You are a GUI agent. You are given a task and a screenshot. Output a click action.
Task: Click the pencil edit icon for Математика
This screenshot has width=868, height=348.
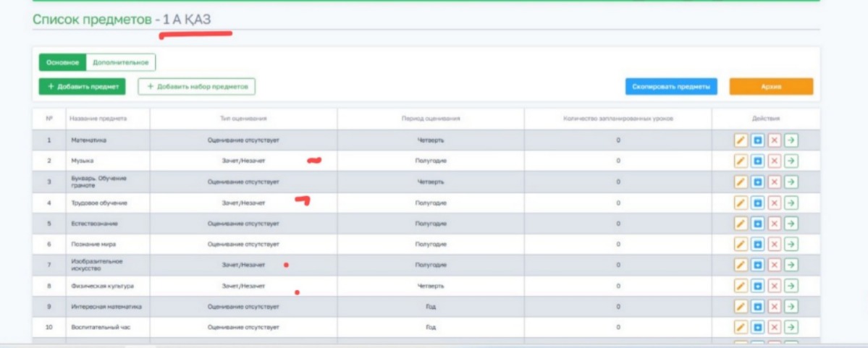click(741, 140)
